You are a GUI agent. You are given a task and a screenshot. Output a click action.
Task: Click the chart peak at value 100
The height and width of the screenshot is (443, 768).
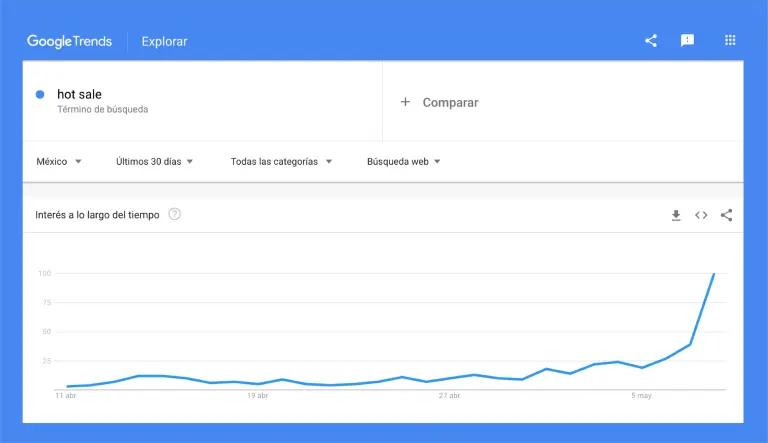tap(714, 274)
